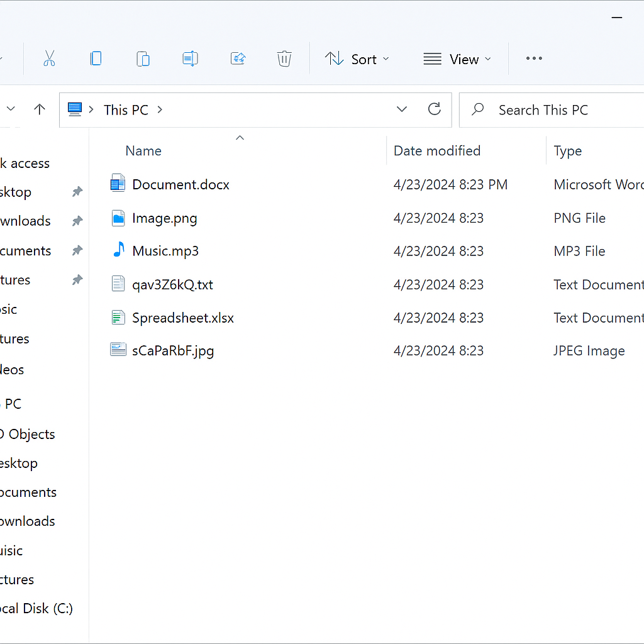Click the Share icon in toolbar
The width and height of the screenshot is (644, 644).
[238, 59]
